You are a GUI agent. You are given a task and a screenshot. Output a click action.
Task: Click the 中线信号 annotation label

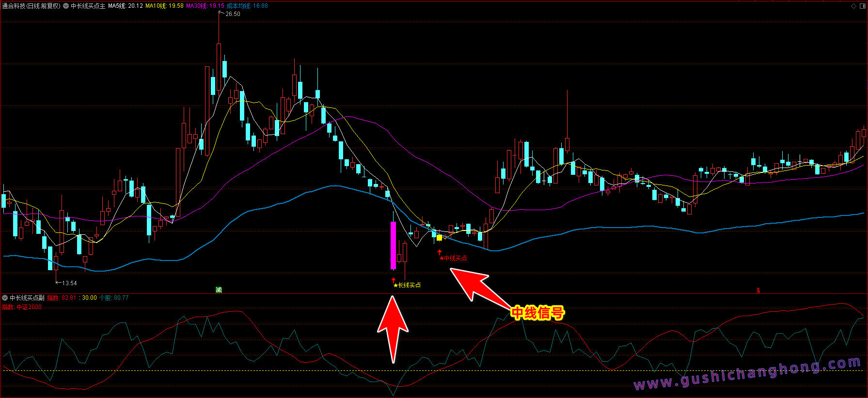tap(538, 313)
